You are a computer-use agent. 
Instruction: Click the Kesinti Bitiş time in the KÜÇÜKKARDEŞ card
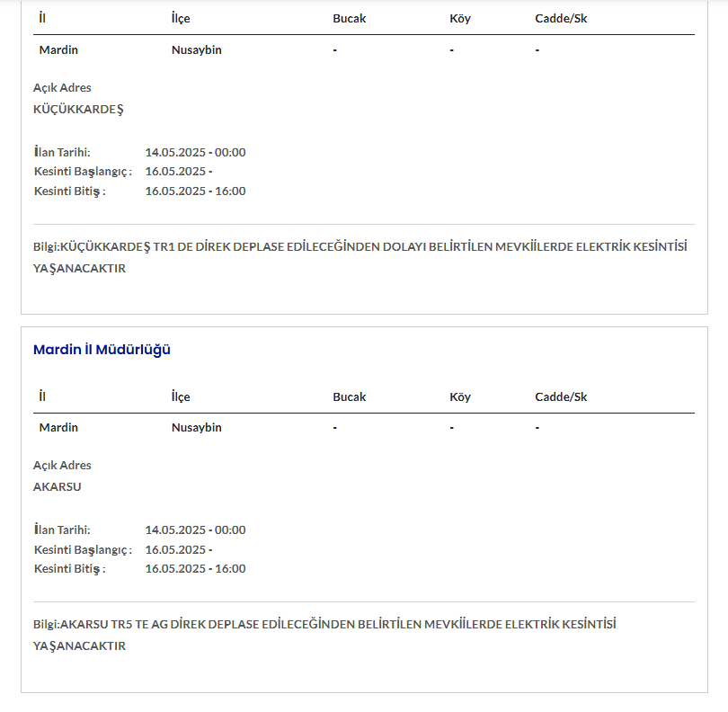point(195,191)
